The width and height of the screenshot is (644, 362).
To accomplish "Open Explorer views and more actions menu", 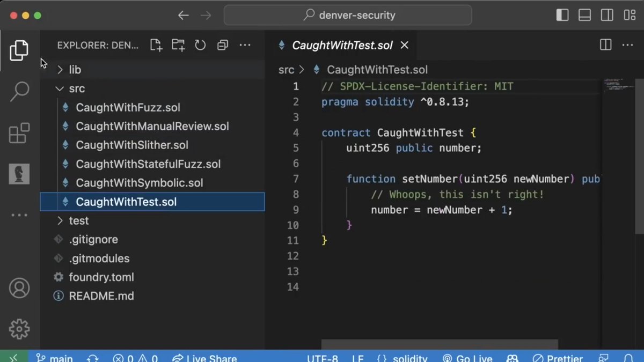I will coord(245,45).
